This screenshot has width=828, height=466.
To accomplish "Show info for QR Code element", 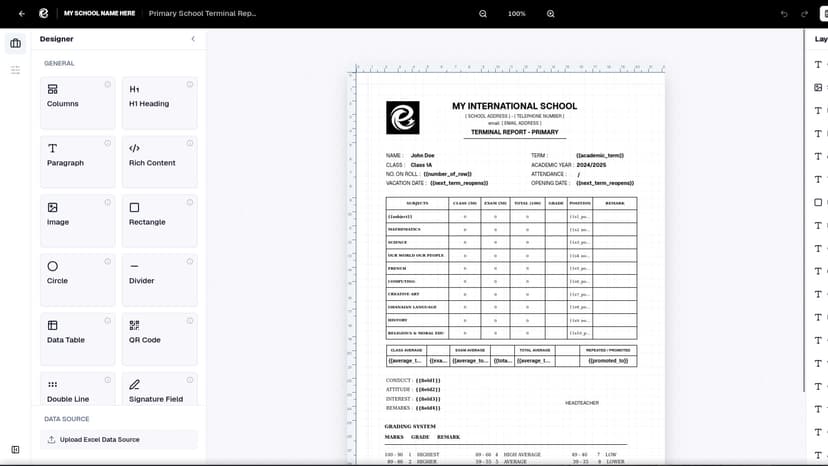I will (x=190, y=321).
